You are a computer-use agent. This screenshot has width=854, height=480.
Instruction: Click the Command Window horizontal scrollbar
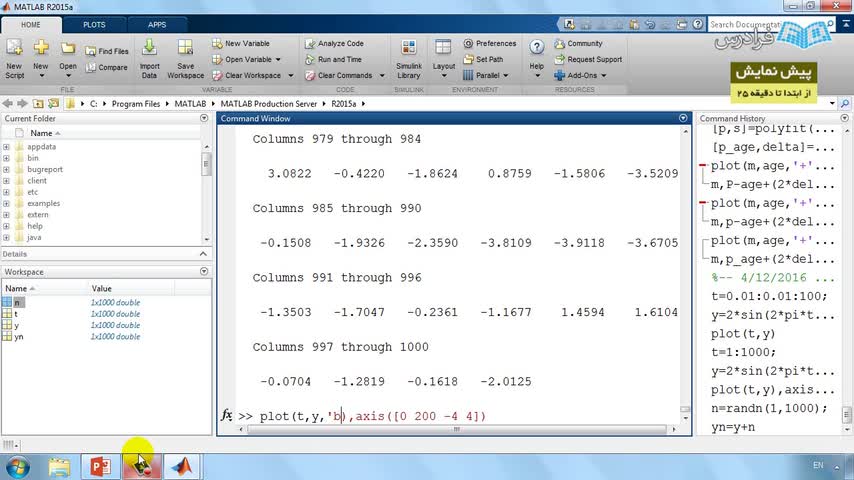[x=456, y=429]
